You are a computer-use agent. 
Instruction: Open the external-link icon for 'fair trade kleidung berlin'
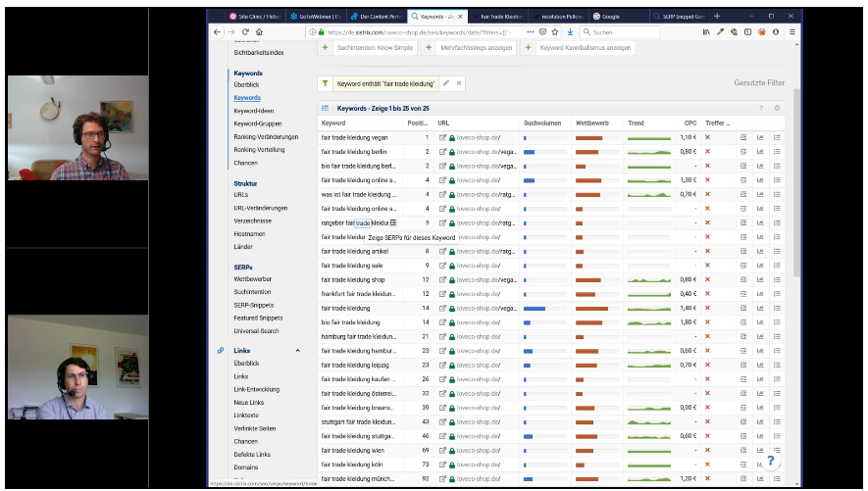(442, 152)
